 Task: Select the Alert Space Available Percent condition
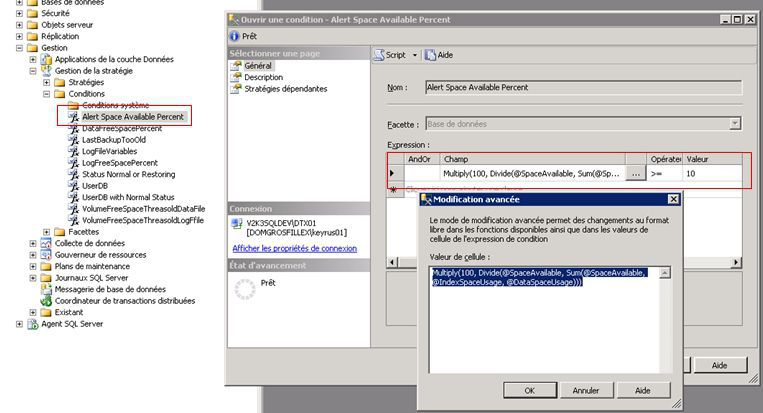(132, 117)
